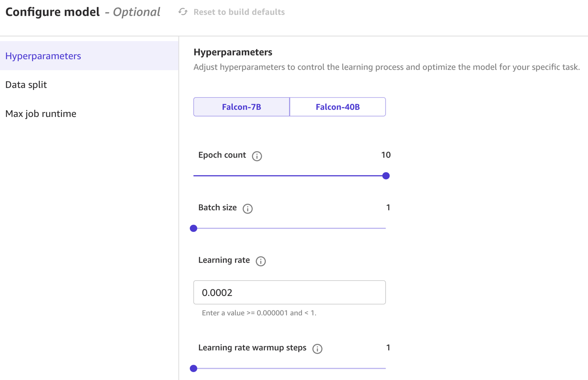Click the Batch size info icon
Viewport: 588px width, 380px height.
point(247,209)
